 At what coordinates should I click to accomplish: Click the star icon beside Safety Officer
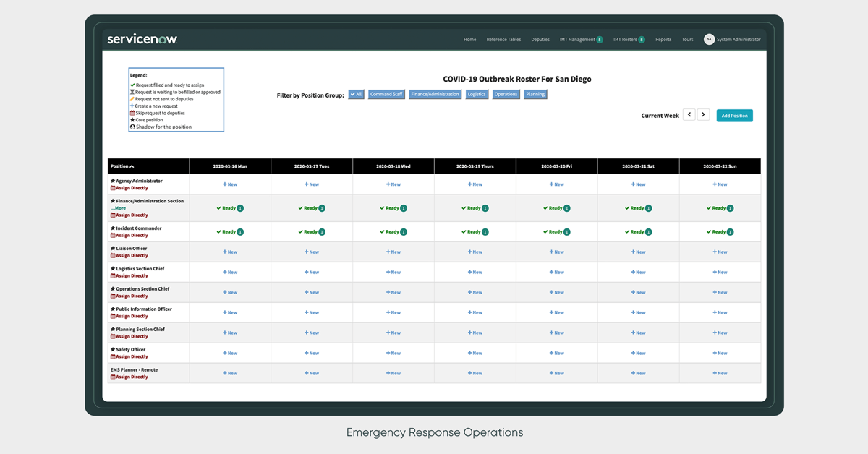[x=113, y=350]
